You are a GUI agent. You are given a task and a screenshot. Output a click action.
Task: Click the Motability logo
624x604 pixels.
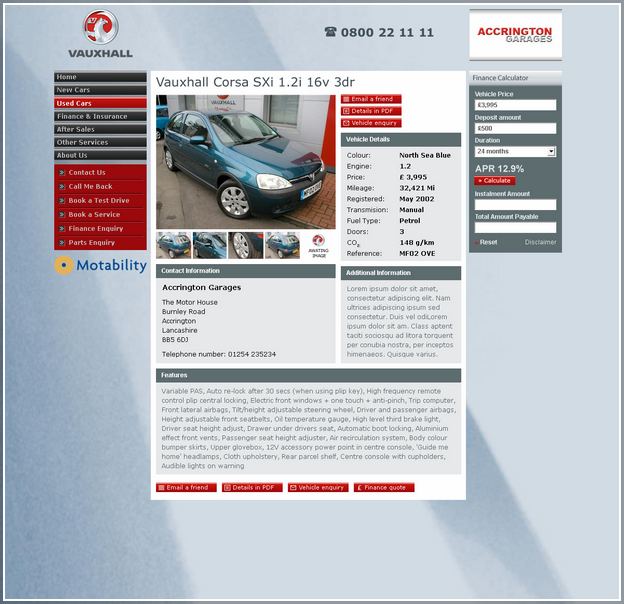[100, 265]
